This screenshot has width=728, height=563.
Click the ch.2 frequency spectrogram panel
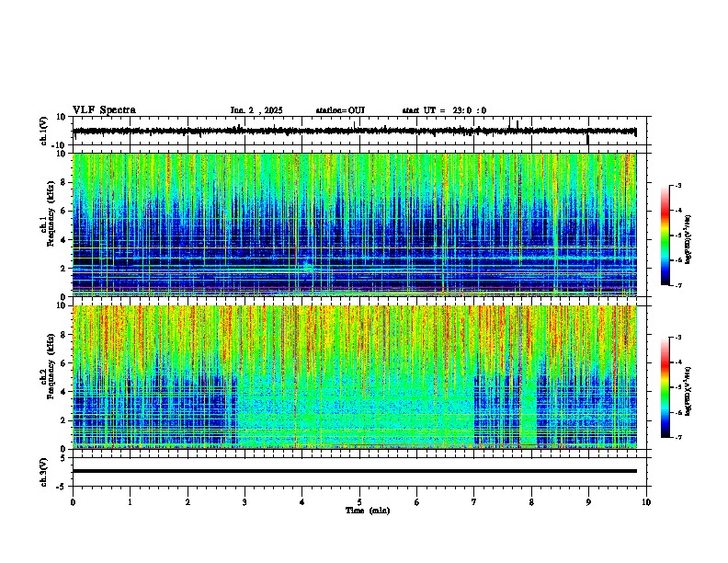[x=355, y=377]
